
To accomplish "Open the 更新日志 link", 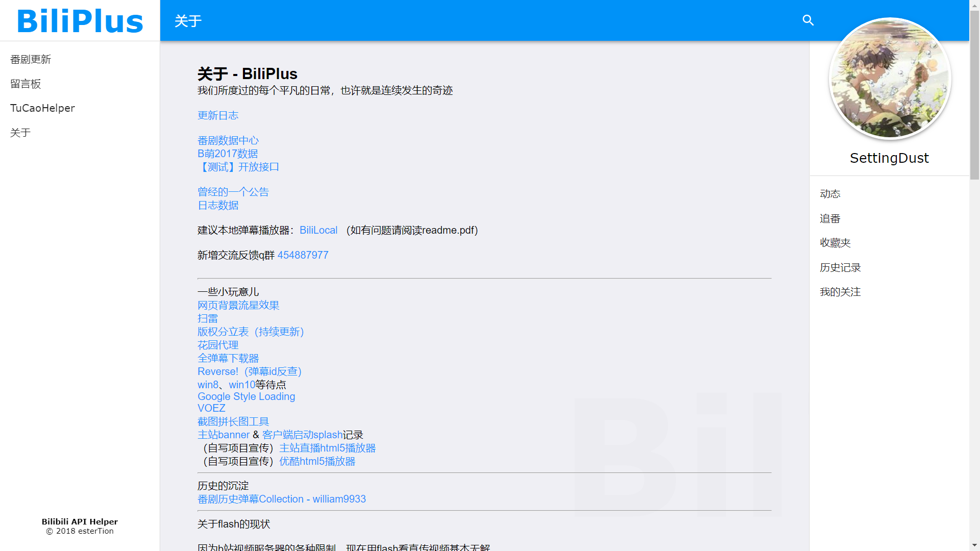I will point(218,116).
